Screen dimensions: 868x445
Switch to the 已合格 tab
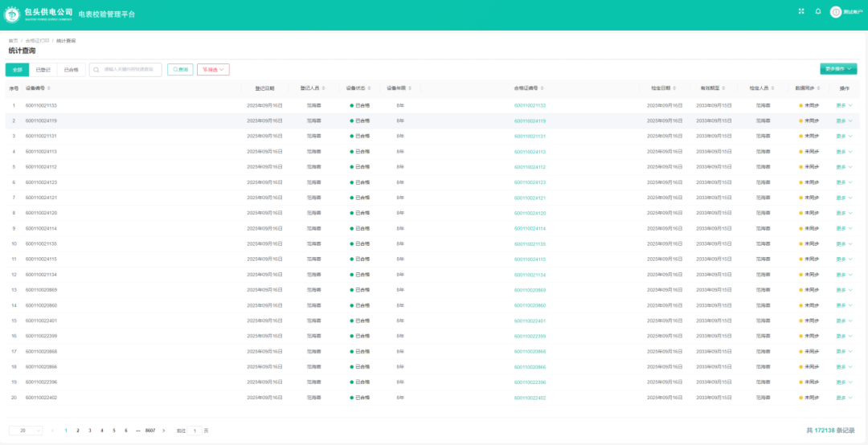[x=72, y=70]
